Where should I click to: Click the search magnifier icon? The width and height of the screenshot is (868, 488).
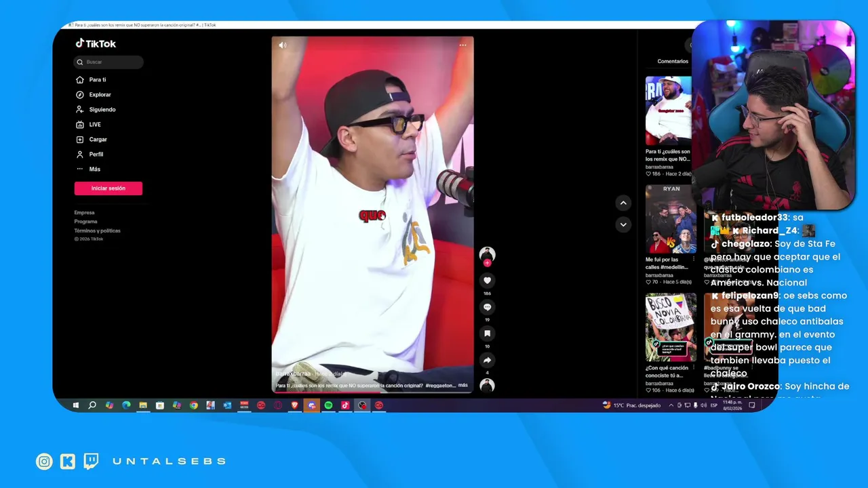[x=80, y=62]
